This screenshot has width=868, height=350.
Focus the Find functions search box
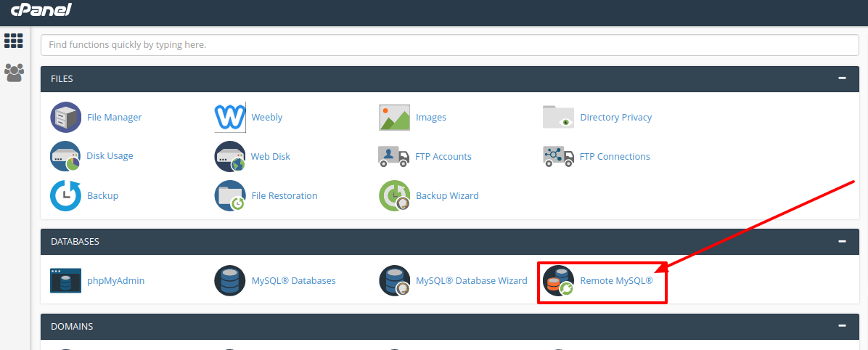[449, 45]
